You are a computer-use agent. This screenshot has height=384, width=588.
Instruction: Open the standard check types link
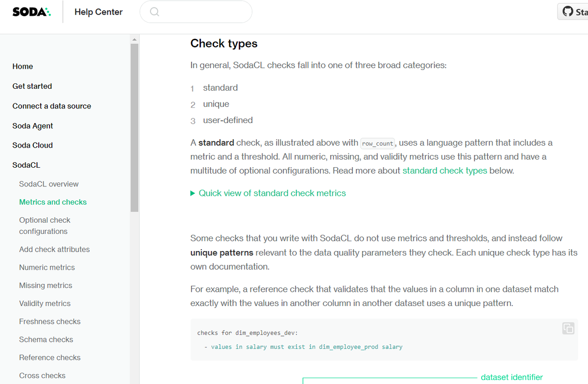[445, 171]
